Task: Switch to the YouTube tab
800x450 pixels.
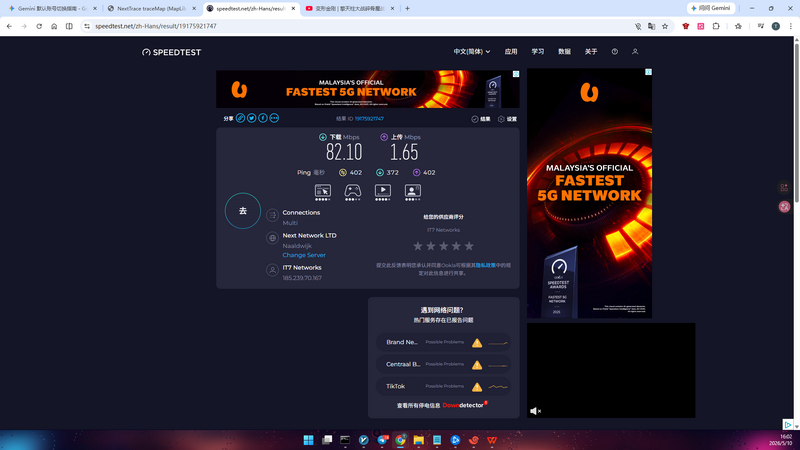Action: click(350, 8)
